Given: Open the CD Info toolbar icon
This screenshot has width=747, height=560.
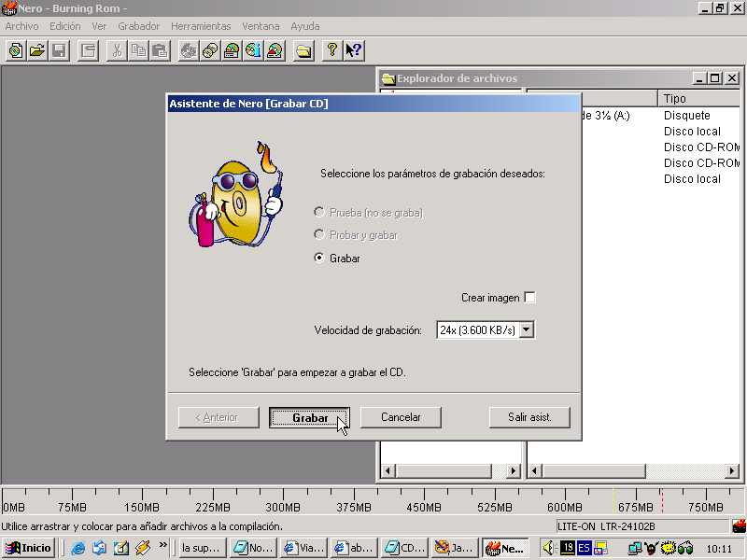Looking at the screenshot, I should (253, 50).
